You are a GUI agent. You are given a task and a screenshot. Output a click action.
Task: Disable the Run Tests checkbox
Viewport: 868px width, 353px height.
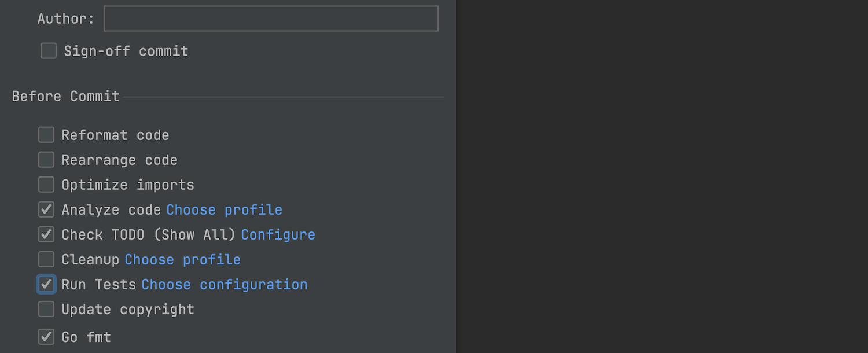click(x=46, y=284)
